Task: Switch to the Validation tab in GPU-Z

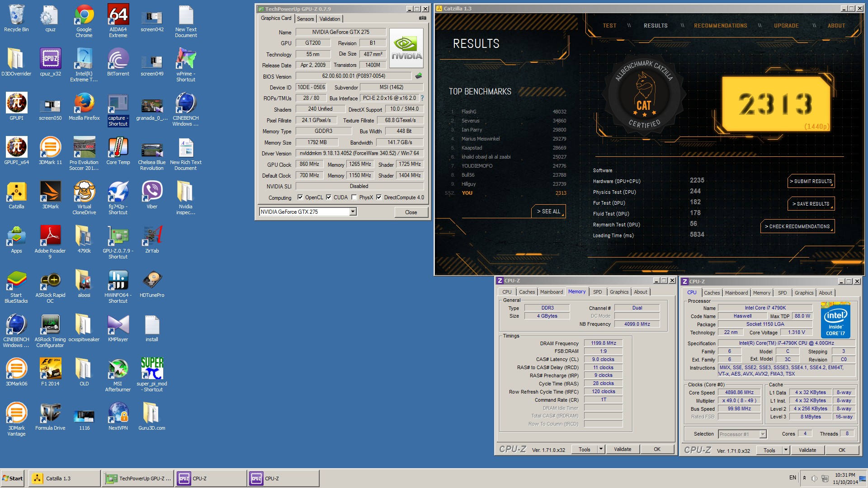Action: pos(330,19)
